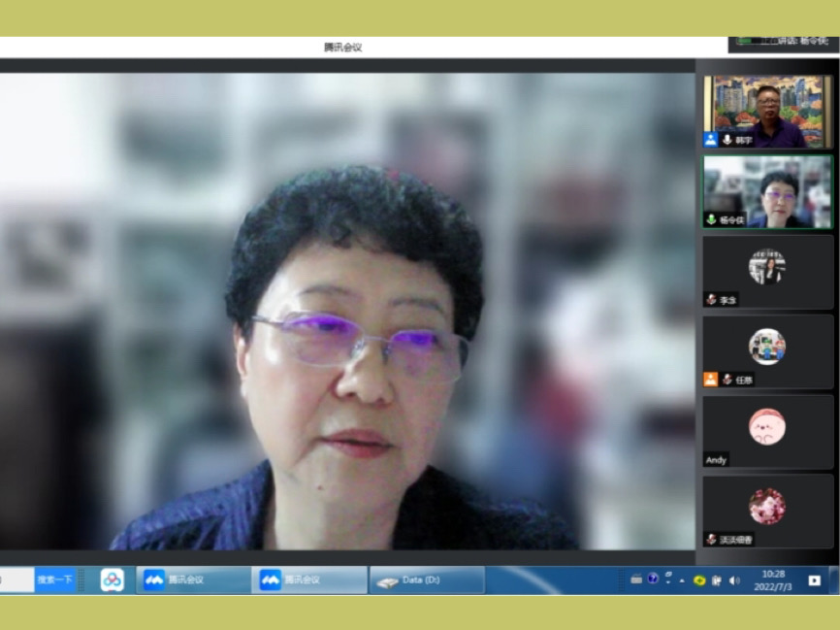
Task: Click the orange badge icon on 任恩's tile
Action: [x=711, y=380]
